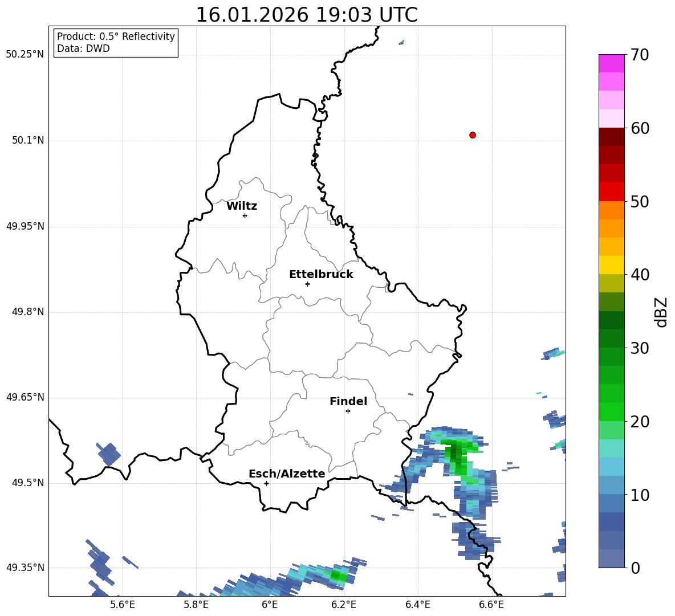Viewport: 675px width, 616px height.
Task: Click the 'Data: DWD' text
Action: tap(83, 48)
